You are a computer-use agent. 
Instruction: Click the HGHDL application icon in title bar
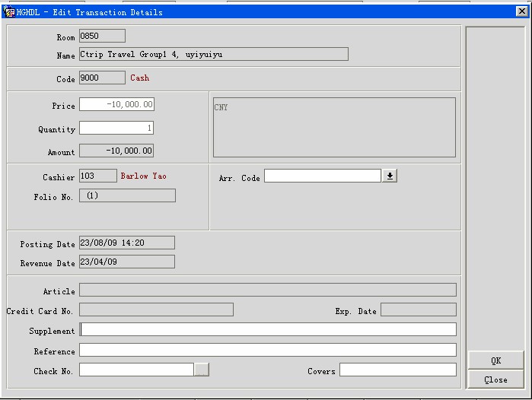8,12
